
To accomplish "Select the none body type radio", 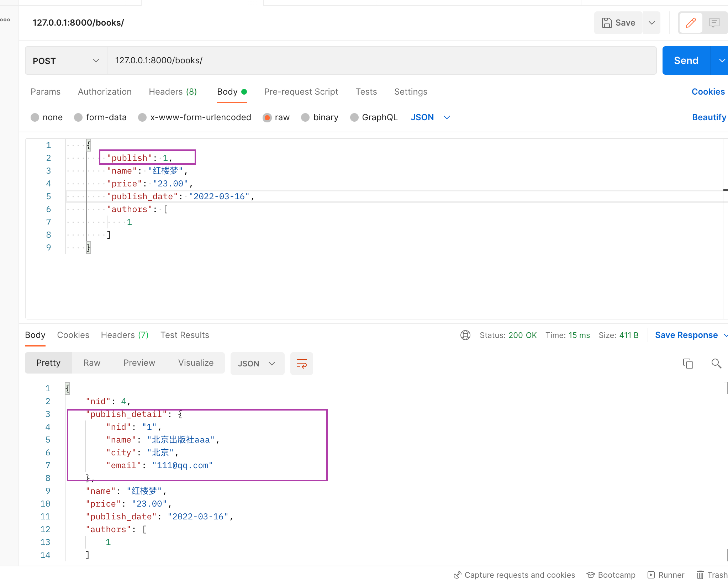I will [35, 117].
